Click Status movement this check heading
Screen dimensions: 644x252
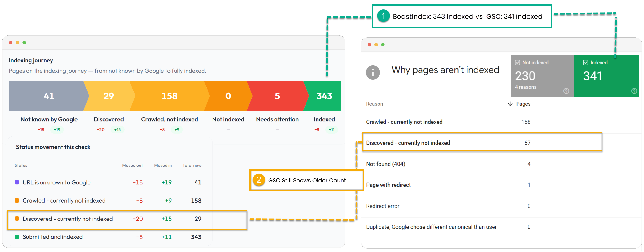53,147
